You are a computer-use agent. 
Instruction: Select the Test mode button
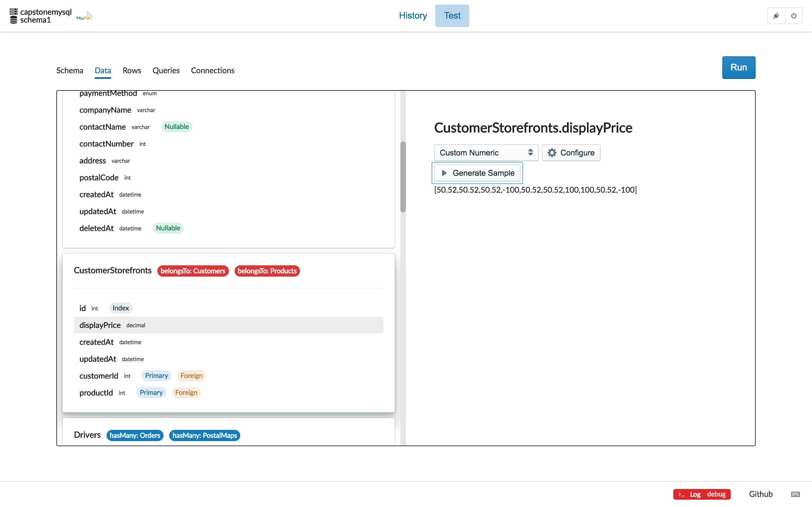(452, 15)
